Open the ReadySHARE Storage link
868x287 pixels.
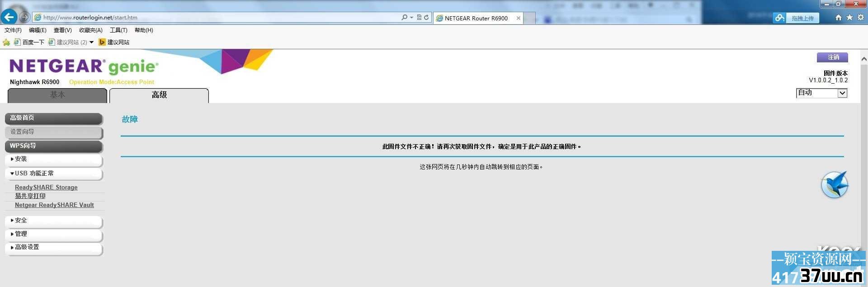coord(46,187)
